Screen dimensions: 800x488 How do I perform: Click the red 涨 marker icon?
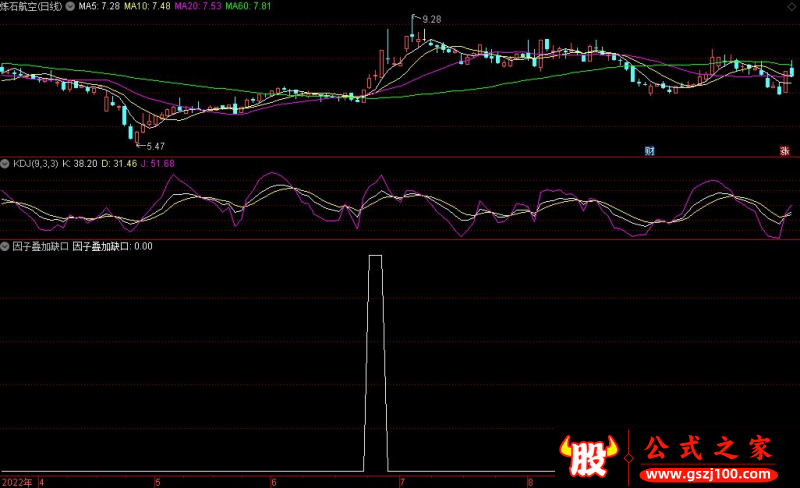coord(785,151)
